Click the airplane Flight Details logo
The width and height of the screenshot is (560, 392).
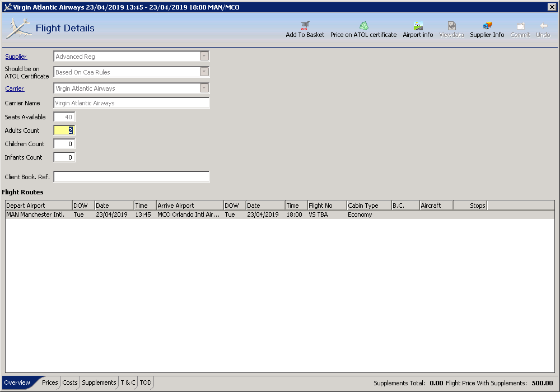click(18, 29)
